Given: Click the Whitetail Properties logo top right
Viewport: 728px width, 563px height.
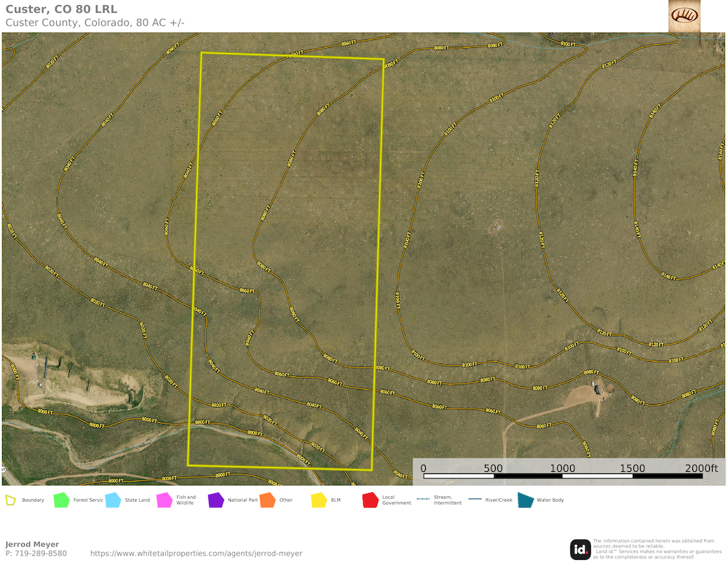Looking at the screenshot, I should coord(684,15).
